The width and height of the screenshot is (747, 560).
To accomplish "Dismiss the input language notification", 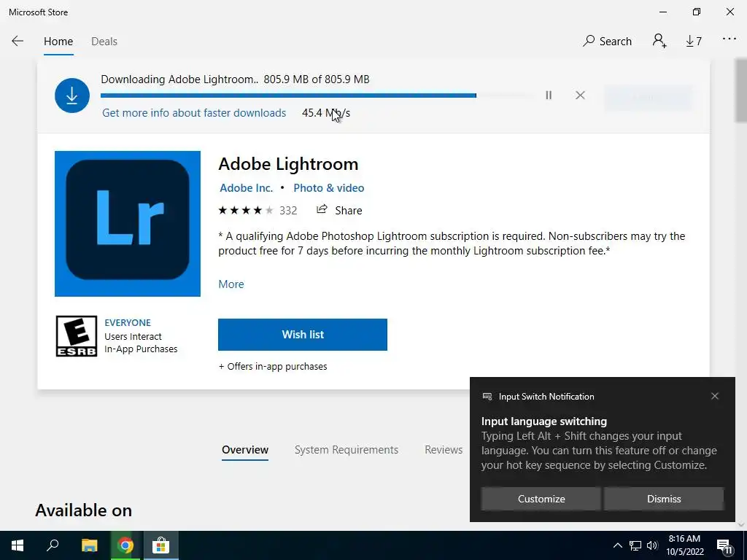I will pos(664,499).
